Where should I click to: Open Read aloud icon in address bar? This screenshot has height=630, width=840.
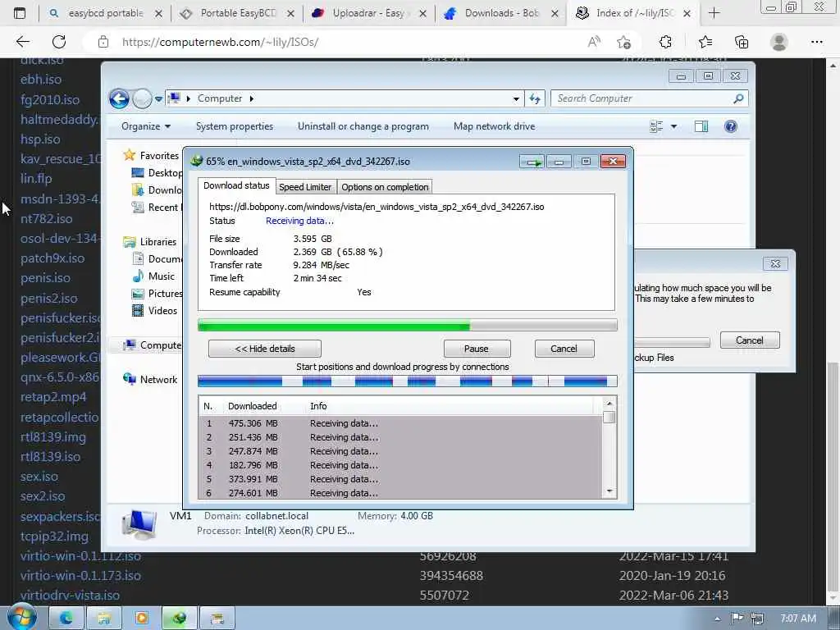(x=594, y=42)
